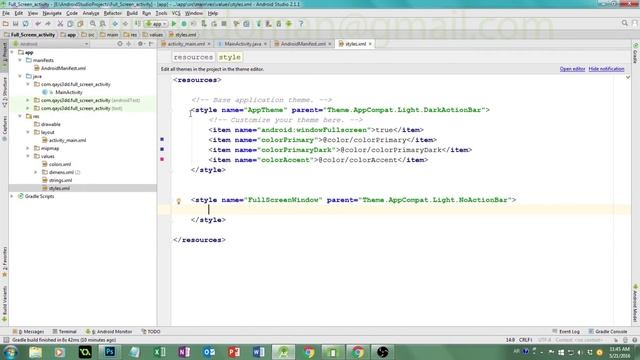Collapse the res folder node
This screenshot has height=360, width=640.
click(20, 116)
